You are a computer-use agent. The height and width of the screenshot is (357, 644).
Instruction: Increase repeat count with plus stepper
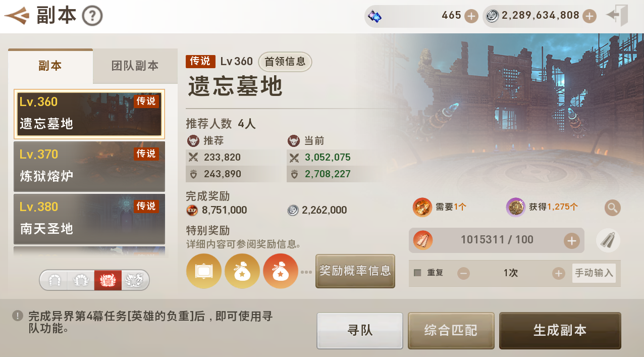558,273
